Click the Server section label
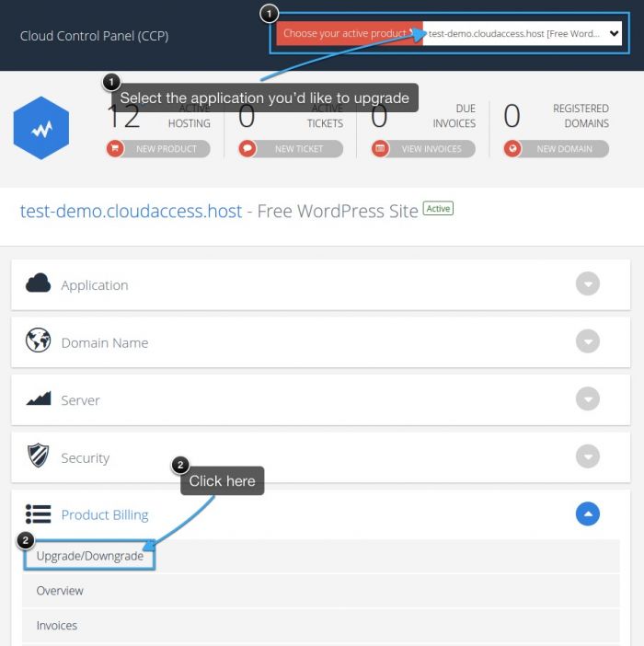 pyautogui.click(x=80, y=400)
